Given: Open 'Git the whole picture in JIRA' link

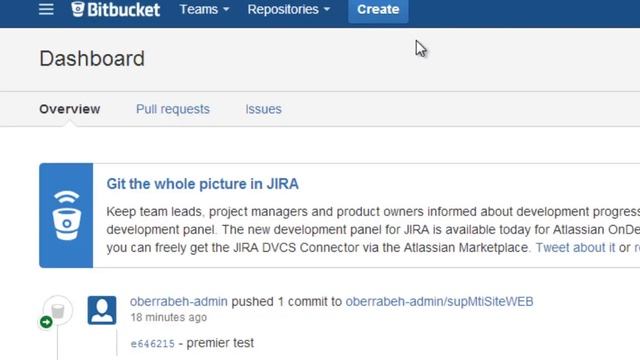Looking at the screenshot, I should [202, 184].
